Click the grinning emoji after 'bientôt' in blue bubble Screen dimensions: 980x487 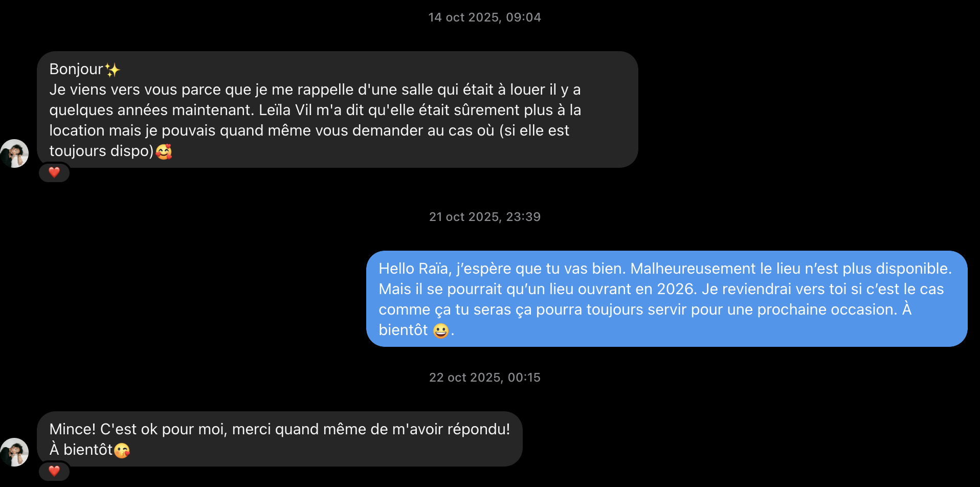(440, 330)
